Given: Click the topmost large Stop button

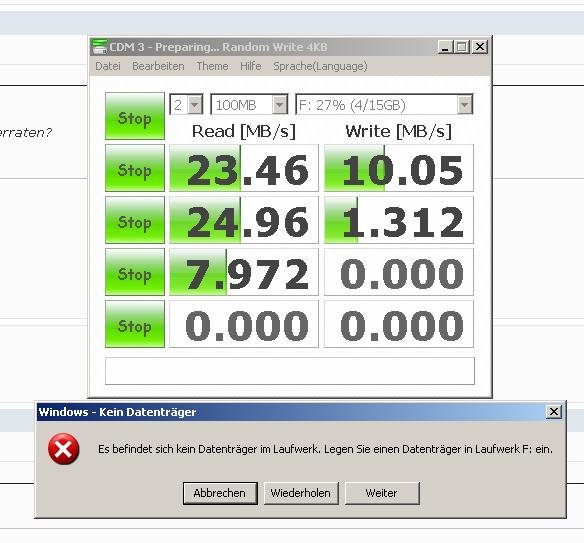Looking at the screenshot, I should tap(135, 116).
